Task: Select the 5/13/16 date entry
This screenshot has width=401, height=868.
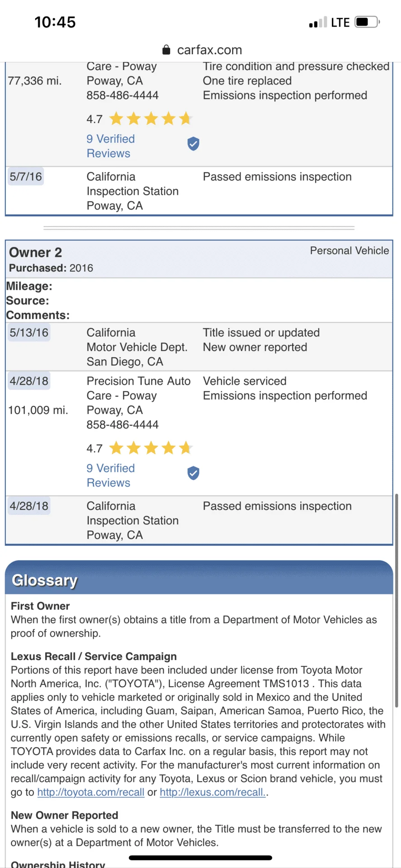Action: tap(29, 333)
